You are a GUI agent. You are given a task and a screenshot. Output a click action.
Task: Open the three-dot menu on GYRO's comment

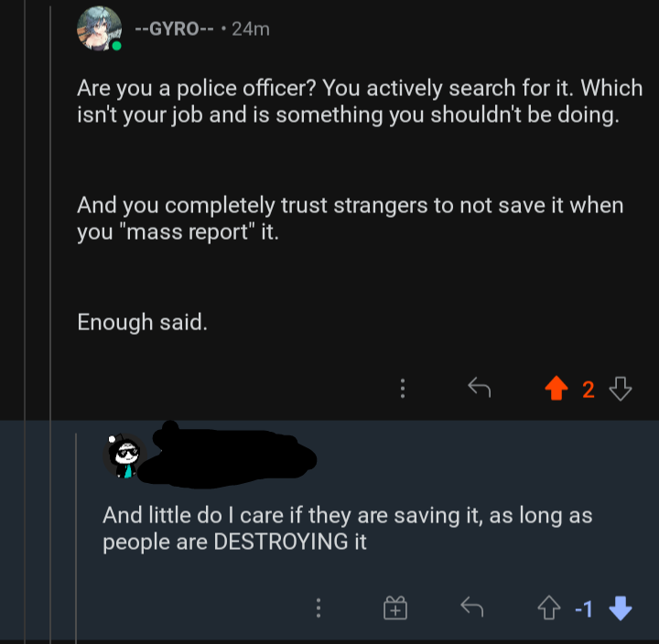point(401,389)
